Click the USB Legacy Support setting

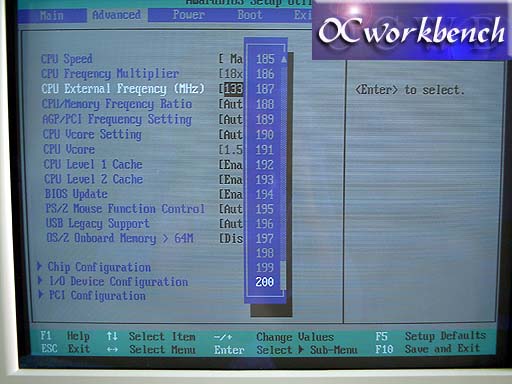pyautogui.click(x=98, y=223)
